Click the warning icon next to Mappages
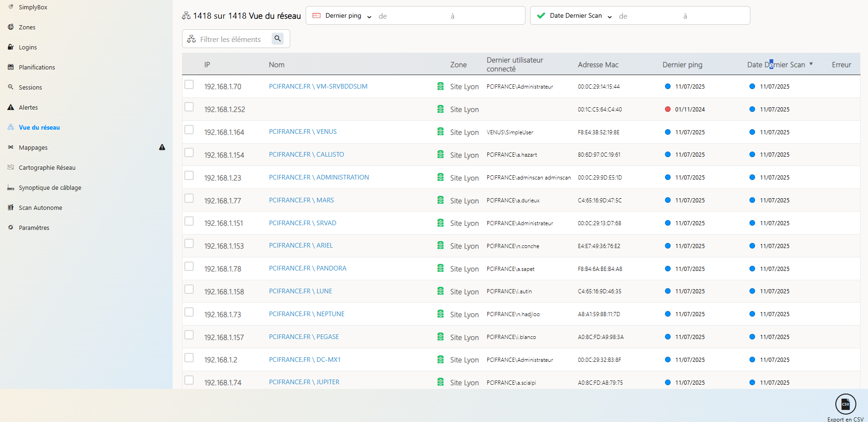Image resolution: width=868 pixels, height=422 pixels. point(162,147)
